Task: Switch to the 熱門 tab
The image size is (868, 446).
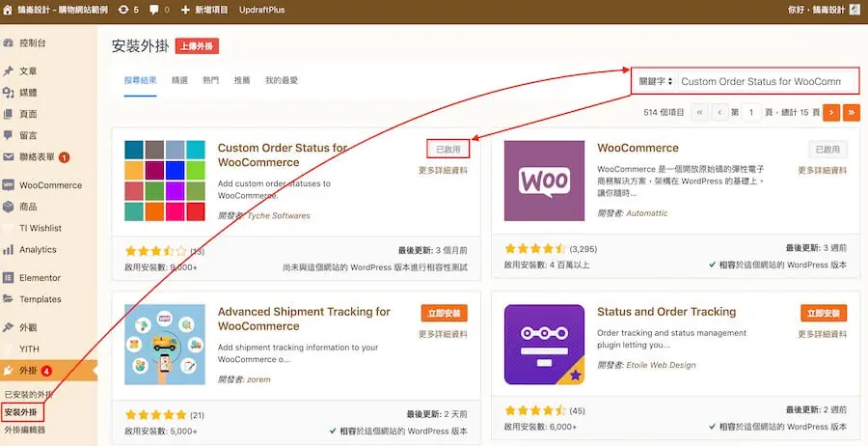Action: [x=211, y=80]
